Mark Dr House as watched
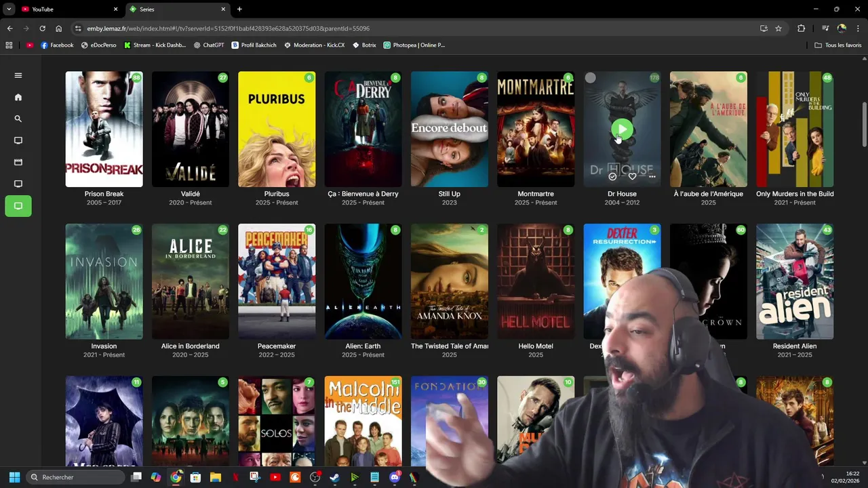868x488 pixels. pos(612,176)
